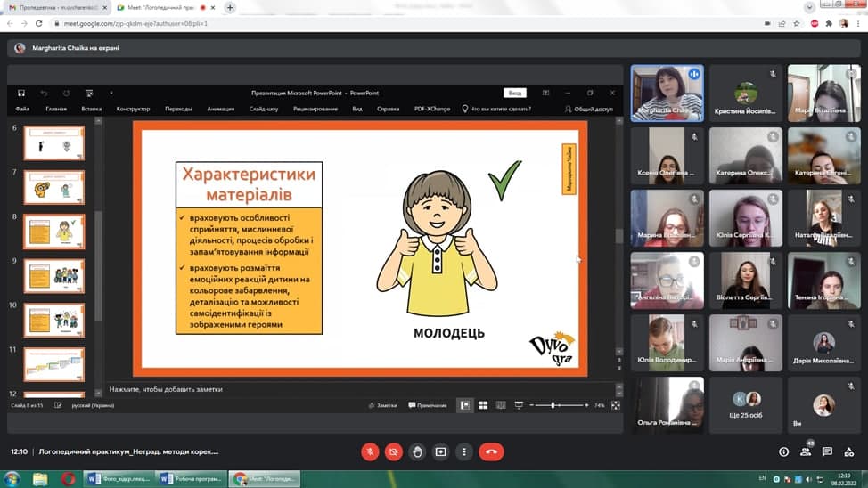The image size is (868, 488).
Task: Open the activities panel
Action: (x=848, y=451)
